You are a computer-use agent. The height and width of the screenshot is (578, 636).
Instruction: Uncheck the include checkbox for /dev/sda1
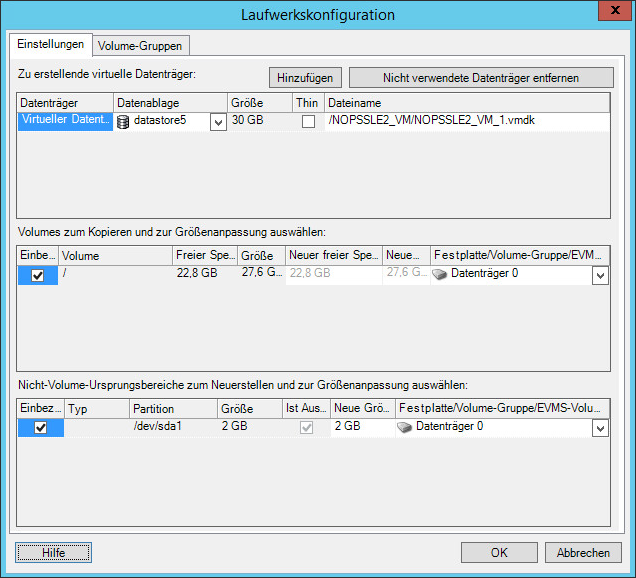pos(40,428)
